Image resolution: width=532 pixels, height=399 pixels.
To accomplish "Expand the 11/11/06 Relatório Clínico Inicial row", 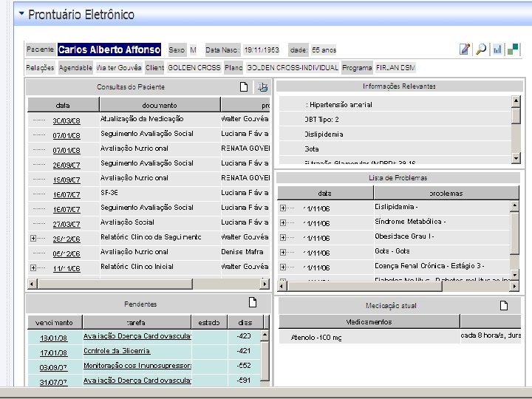I will (x=33, y=267).
